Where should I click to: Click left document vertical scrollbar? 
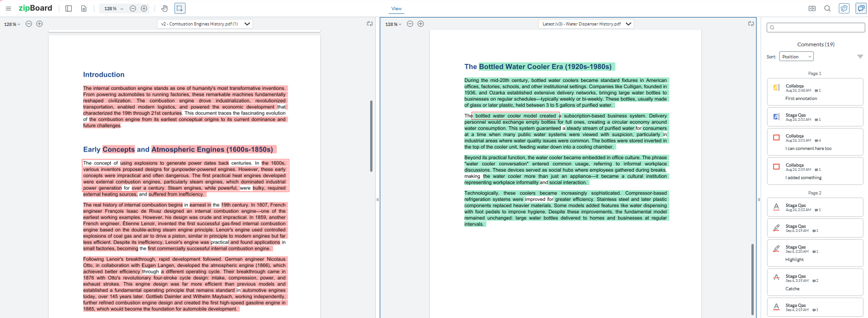tap(371, 136)
